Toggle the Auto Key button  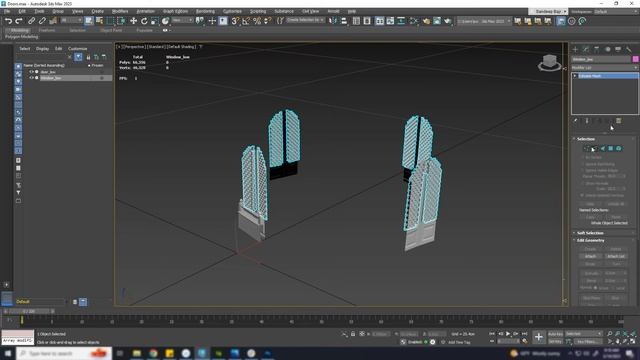[555, 334]
